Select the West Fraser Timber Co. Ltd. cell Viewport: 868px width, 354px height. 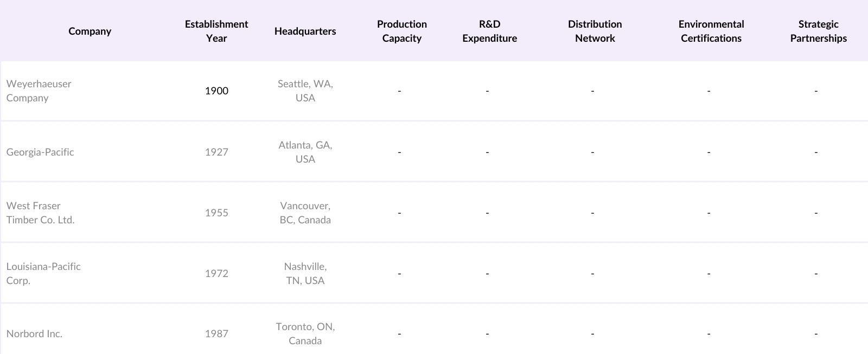click(x=40, y=213)
